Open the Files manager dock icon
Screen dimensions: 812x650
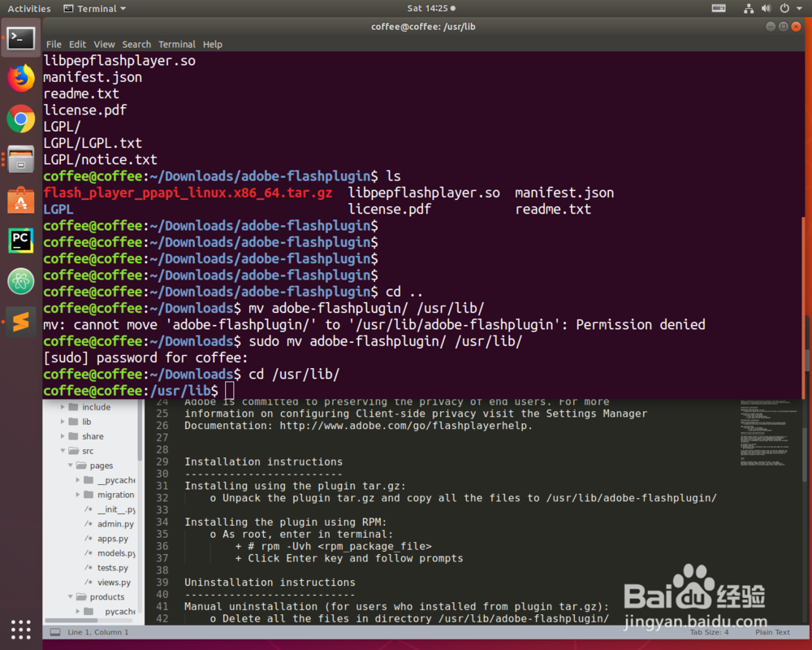coord(21,159)
